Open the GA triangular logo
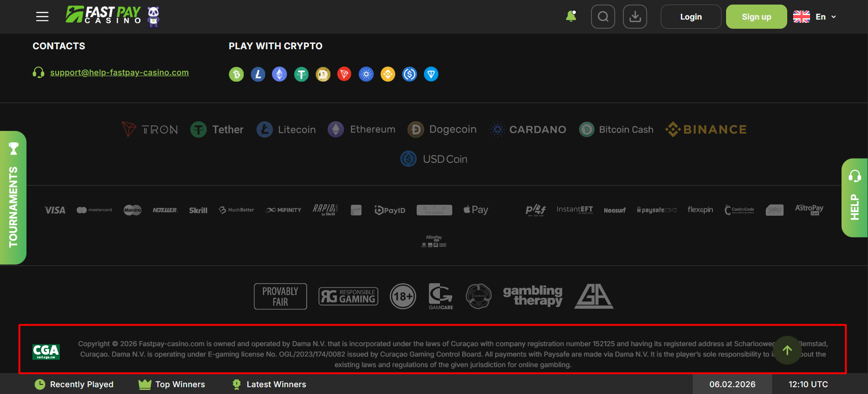Viewport: 868px width, 394px height. point(594,296)
